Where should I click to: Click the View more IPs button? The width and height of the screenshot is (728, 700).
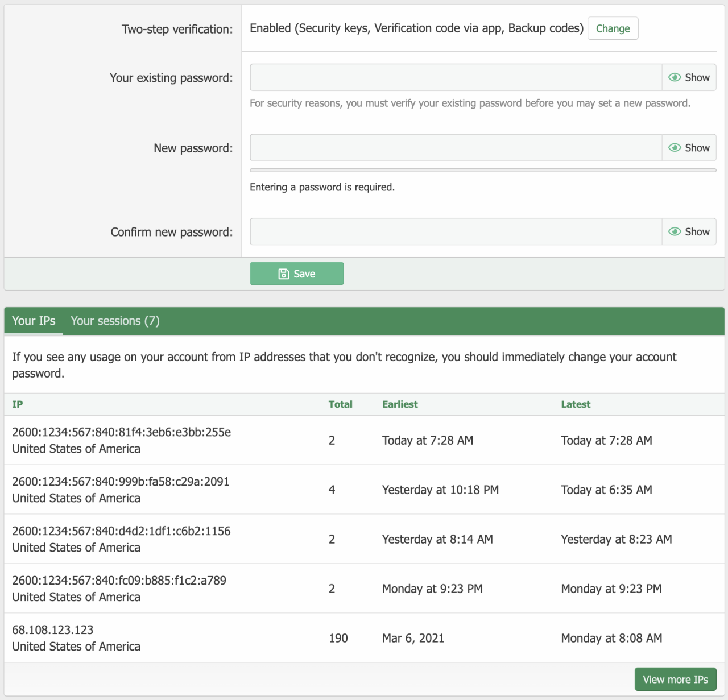click(x=675, y=679)
